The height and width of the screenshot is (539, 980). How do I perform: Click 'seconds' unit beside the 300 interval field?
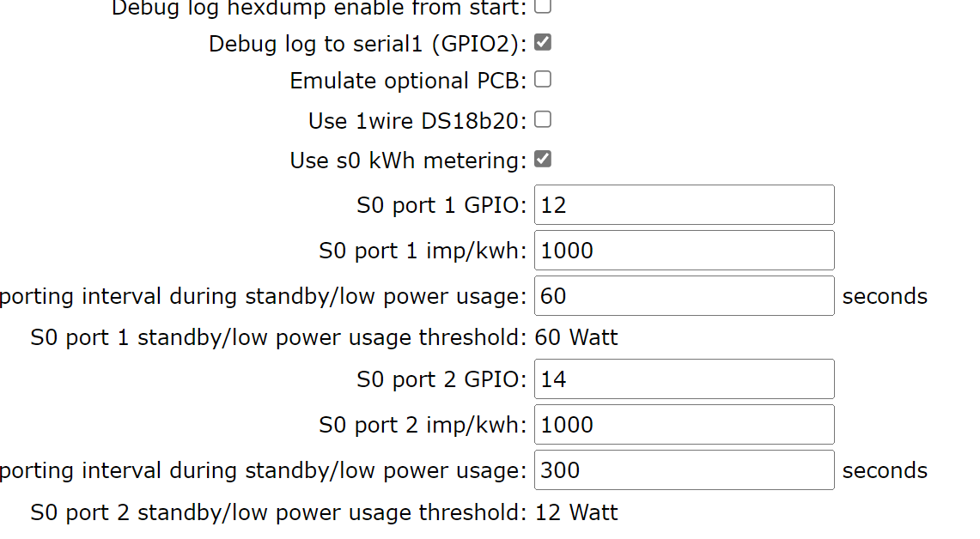(885, 470)
